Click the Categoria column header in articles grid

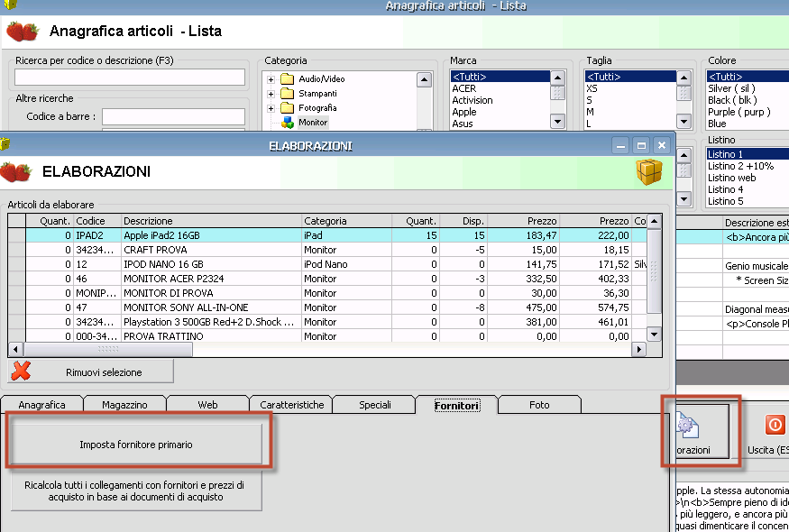(346, 221)
